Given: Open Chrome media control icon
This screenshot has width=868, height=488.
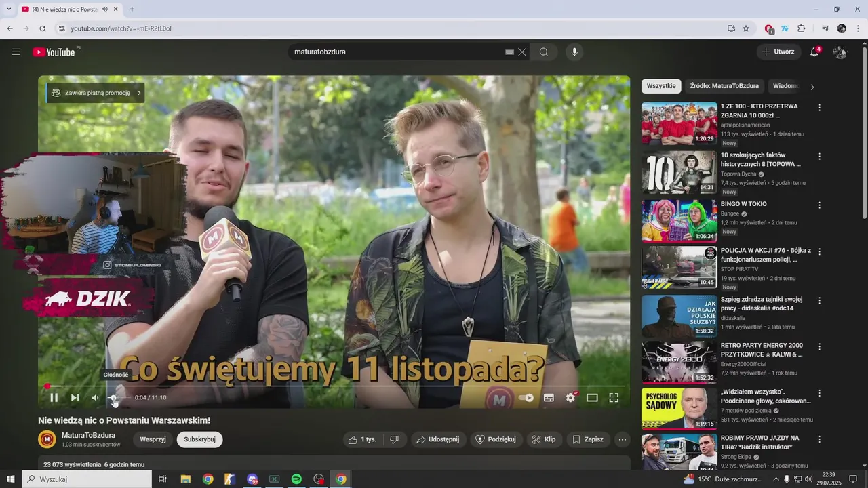Looking at the screenshot, I should (x=825, y=28).
